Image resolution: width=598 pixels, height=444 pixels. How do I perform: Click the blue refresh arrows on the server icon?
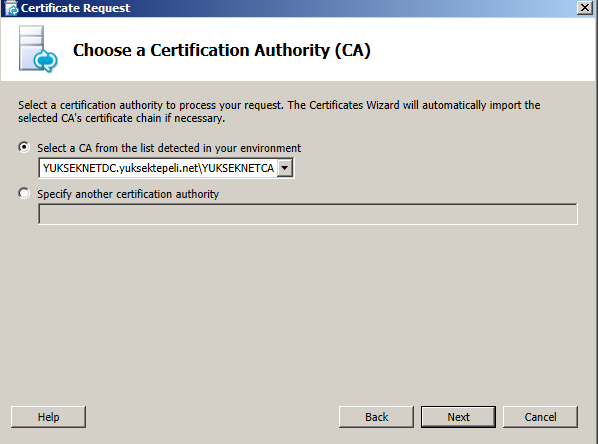pyautogui.click(x=46, y=60)
